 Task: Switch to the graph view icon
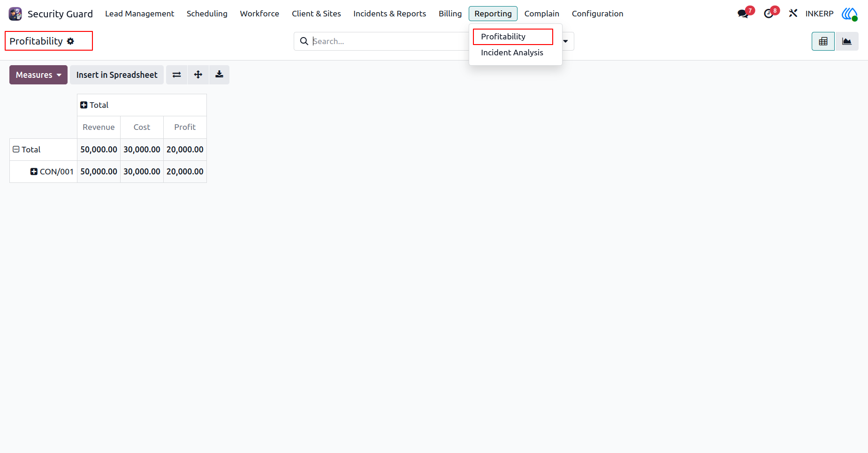(x=847, y=41)
